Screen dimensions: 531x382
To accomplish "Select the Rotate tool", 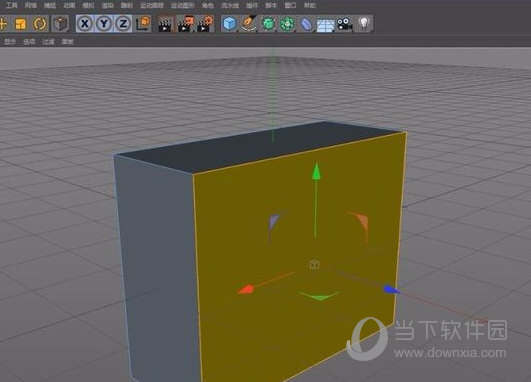I will [40, 24].
